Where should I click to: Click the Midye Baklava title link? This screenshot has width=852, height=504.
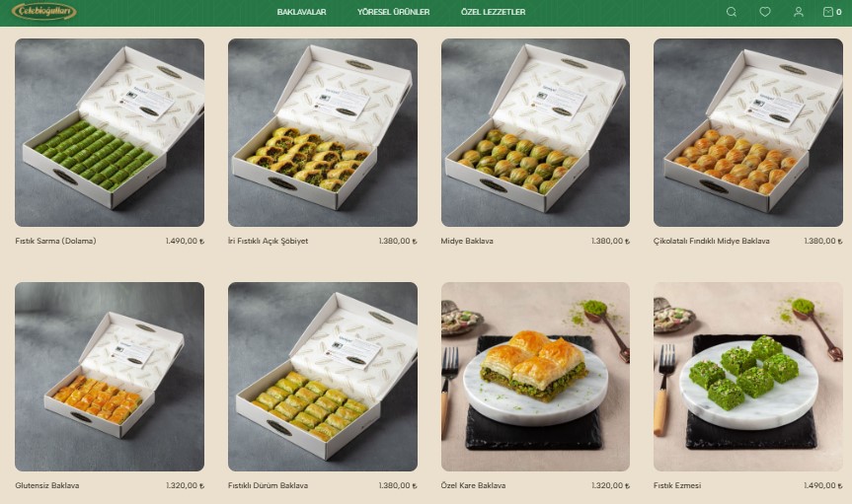(467, 241)
